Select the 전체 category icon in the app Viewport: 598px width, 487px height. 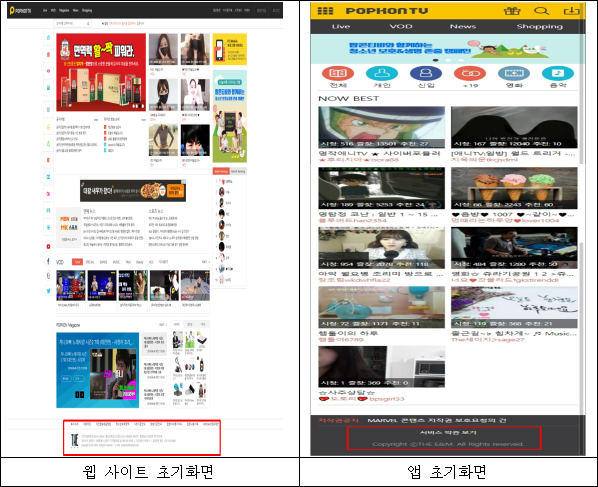pyautogui.click(x=338, y=73)
